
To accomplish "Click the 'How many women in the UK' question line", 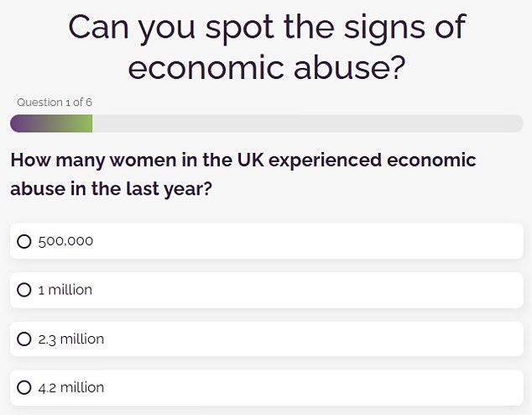I will pyautogui.click(x=243, y=160).
